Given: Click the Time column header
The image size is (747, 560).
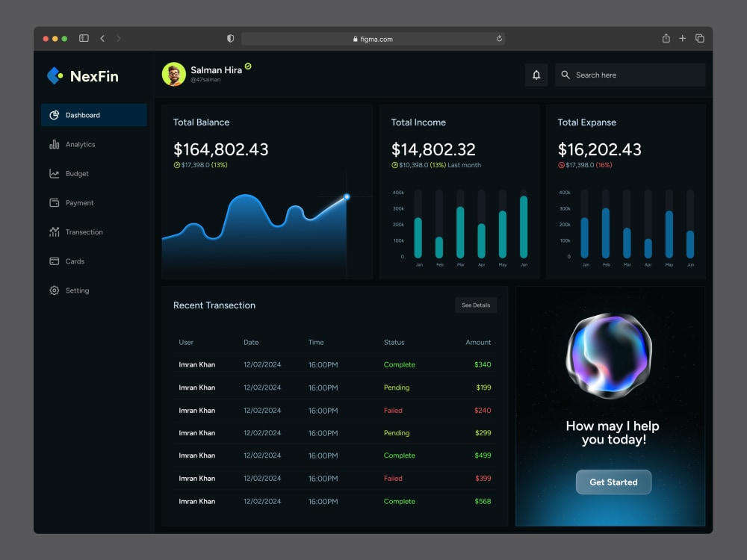Looking at the screenshot, I should click(x=316, y=343).
